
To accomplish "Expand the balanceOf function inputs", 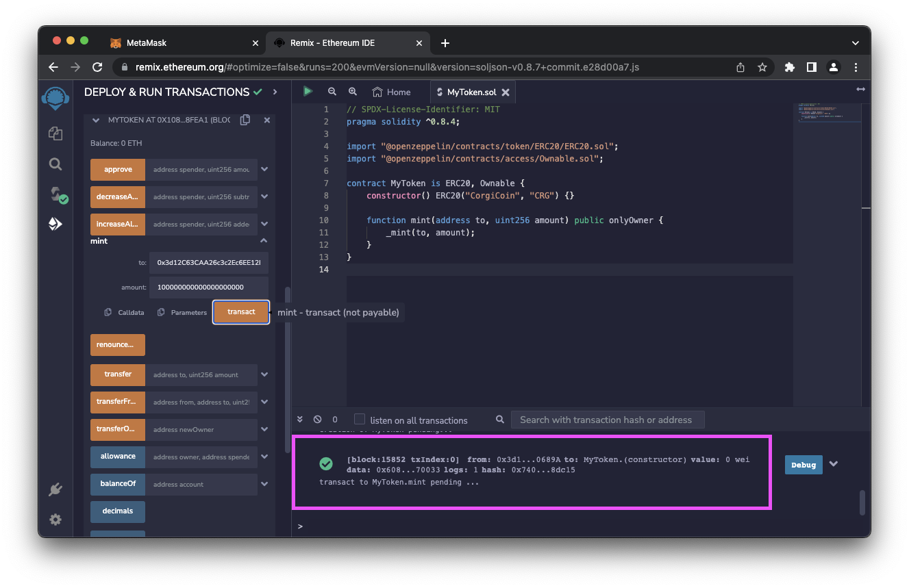I will [x=264, y=484].
